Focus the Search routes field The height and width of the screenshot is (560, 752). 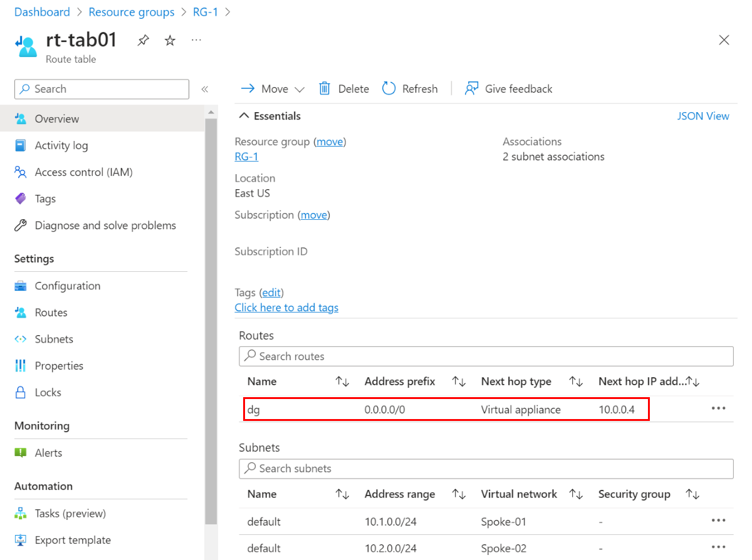point(486,356)
